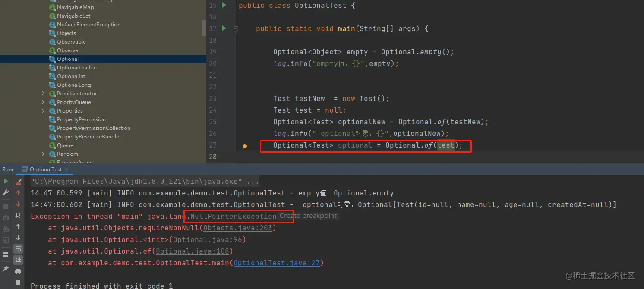Screen dimensions: 644x289
Task: Click the sort lines icon in console toolbar
Action: click(x=18, y=215)
